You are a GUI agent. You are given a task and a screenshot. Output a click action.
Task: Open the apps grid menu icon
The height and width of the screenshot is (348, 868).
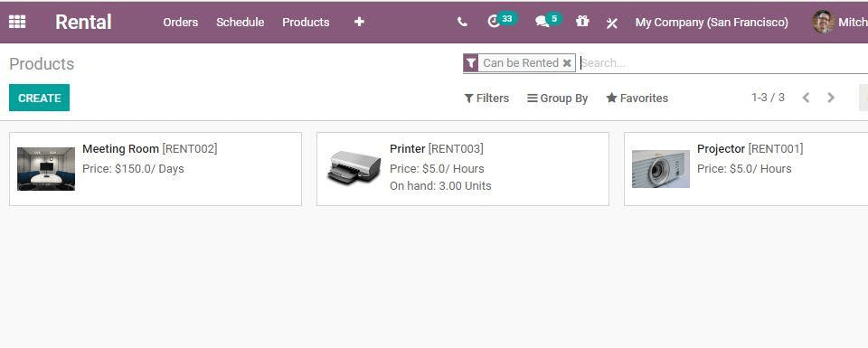[17, 22]
